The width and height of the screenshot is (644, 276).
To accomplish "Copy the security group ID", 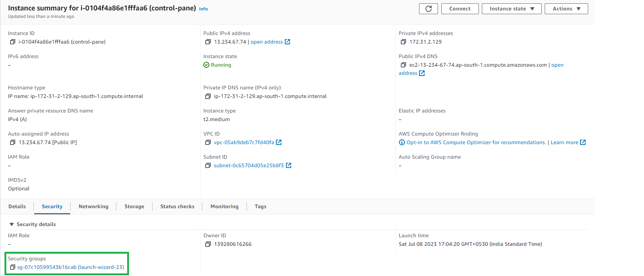I will pyautogui.click(x=13, y=267).
